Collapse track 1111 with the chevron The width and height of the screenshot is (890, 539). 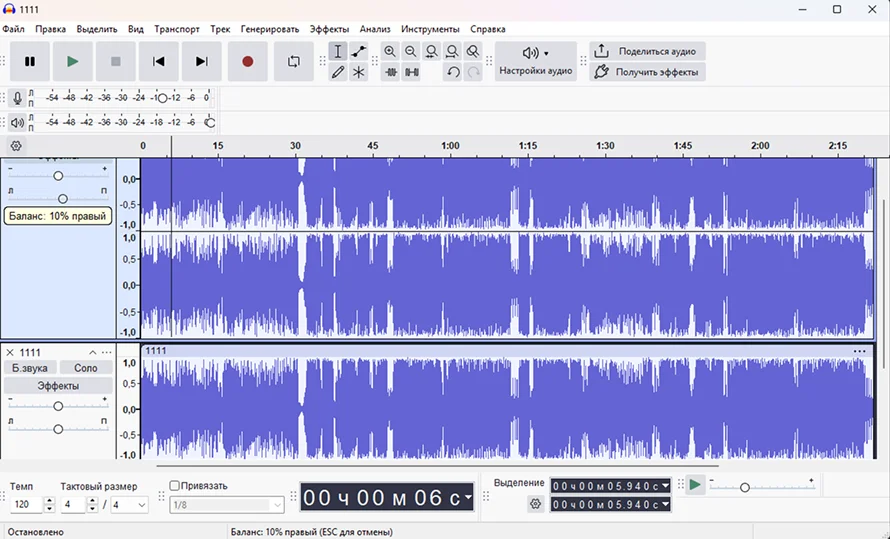coord(93,352)
